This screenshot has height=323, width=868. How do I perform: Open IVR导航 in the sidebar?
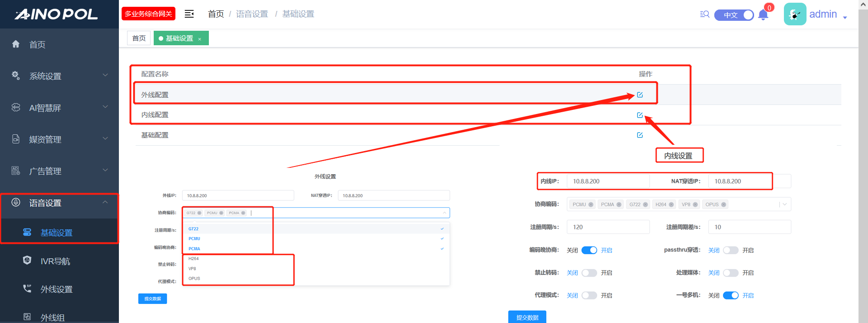(x=55, y=261)
